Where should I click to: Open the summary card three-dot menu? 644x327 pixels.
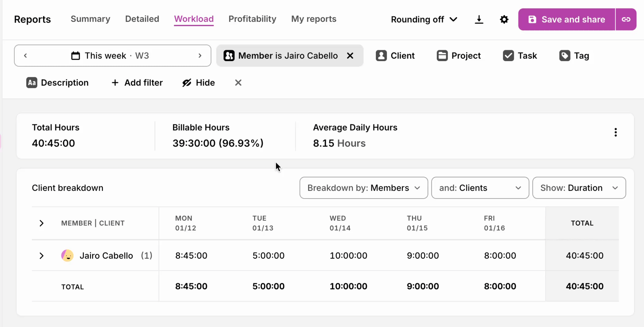616,133
